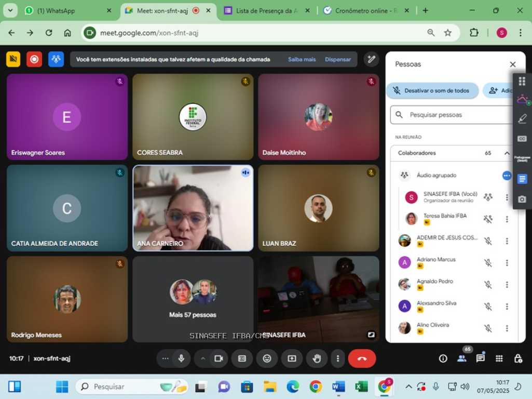Viewport: 532px width, 399px height.
Task: Switch to the Meet xon-sfnt-aqj tab
Action: (168, 11)
